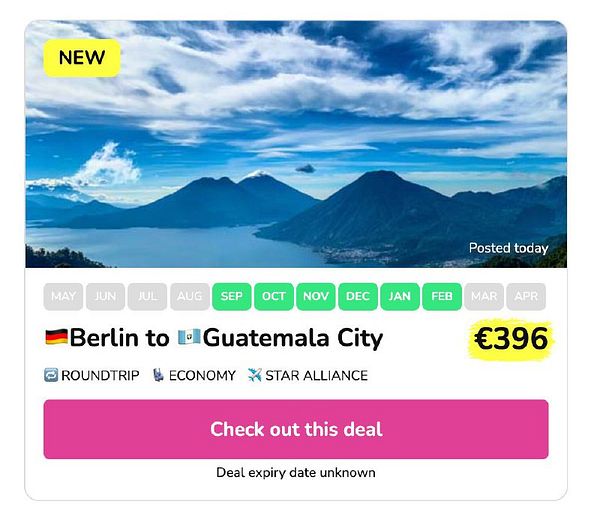Select the SEP month chip
The image size is (600, 517).
(x=232, y=297)
